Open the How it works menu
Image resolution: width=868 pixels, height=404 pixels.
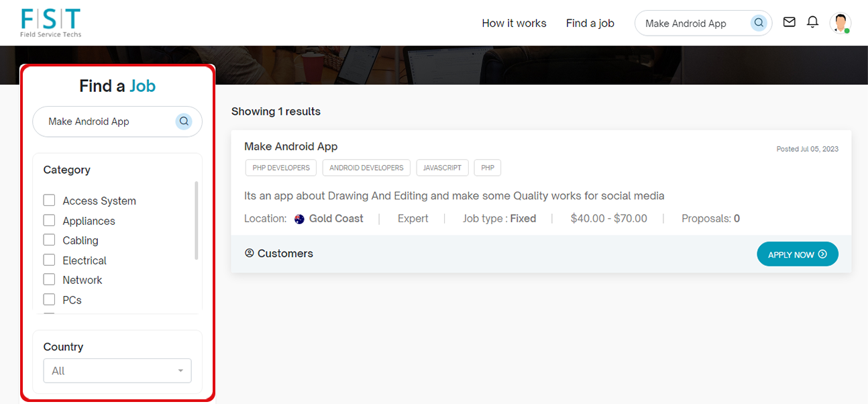coord(514,23)
